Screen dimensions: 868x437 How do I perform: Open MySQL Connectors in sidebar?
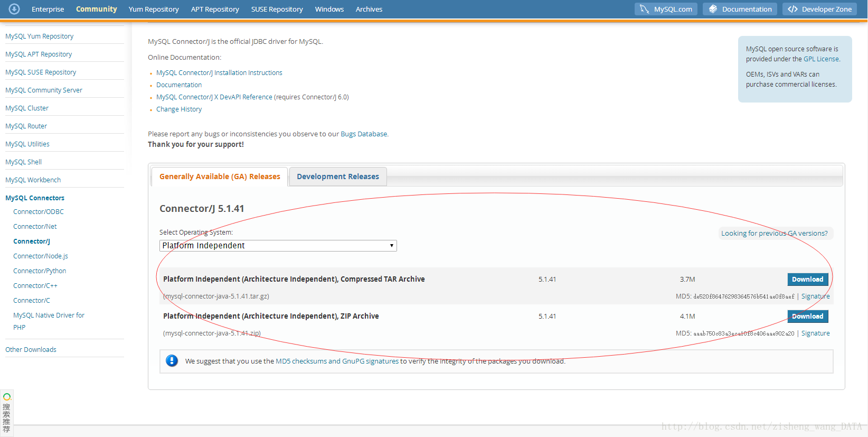coord(35,198)
